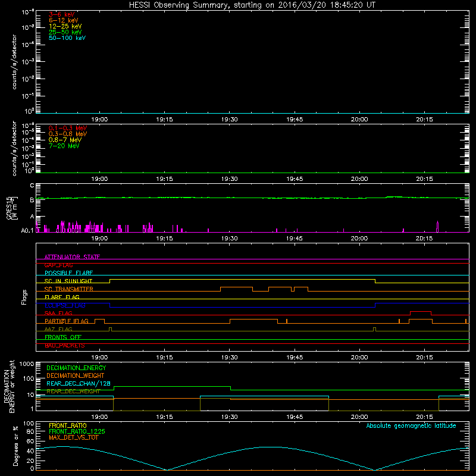
Task: Click the 0.1-0.3 MeV legend entry
Action: (68, 128)
